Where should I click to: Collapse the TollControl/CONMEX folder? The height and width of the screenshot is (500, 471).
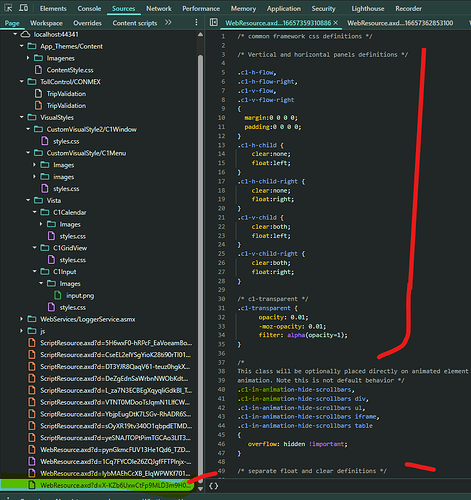pyautogui.click(x=22, y=82)
